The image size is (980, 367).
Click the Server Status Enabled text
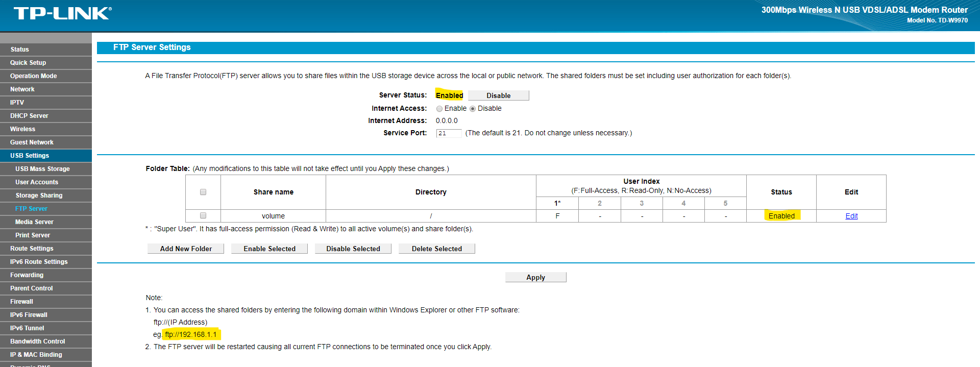449,95
